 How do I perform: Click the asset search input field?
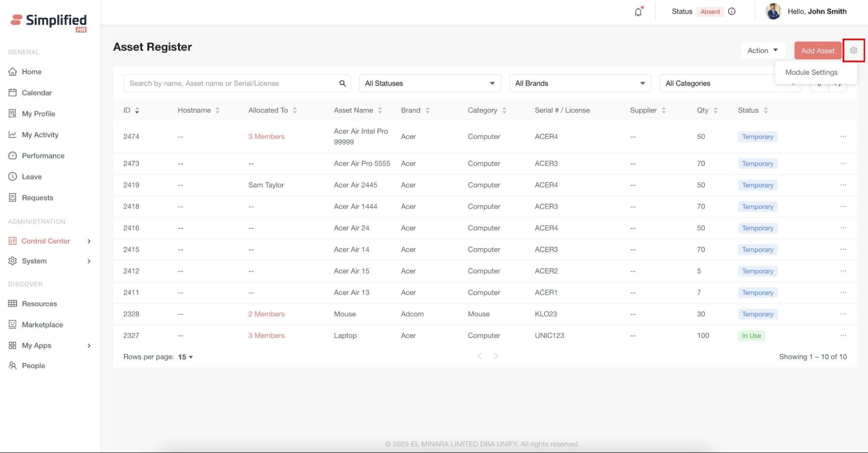click(230, 83)
